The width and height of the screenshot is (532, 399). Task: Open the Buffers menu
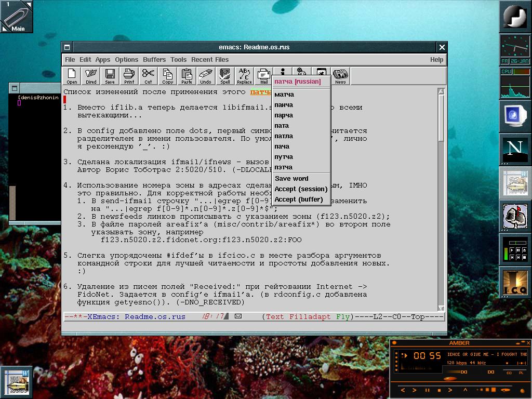pyautogui.click(x=154, y=60)
